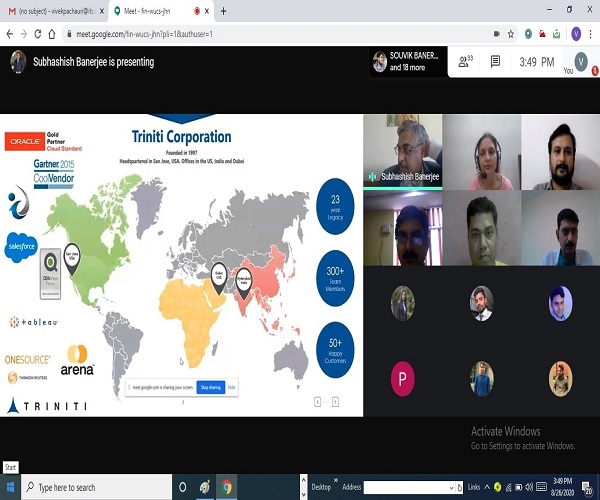Hide the screen sharing notification bar

[232, 387]
